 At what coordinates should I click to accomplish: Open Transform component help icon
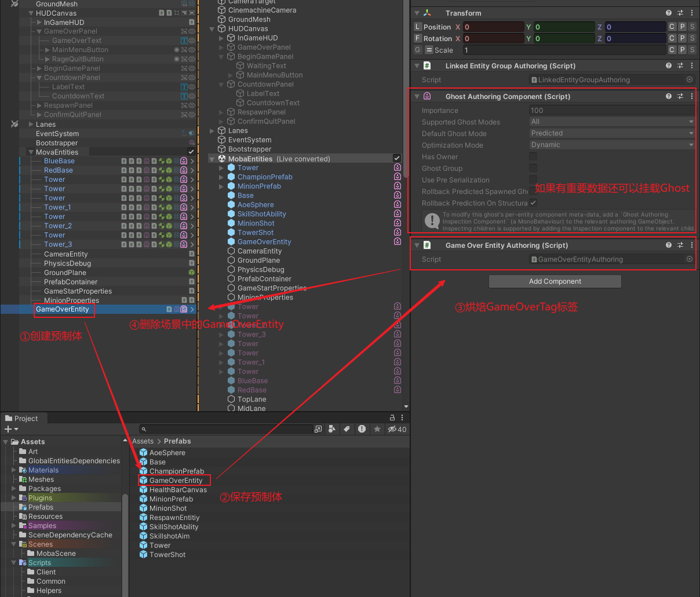(669, 13)
